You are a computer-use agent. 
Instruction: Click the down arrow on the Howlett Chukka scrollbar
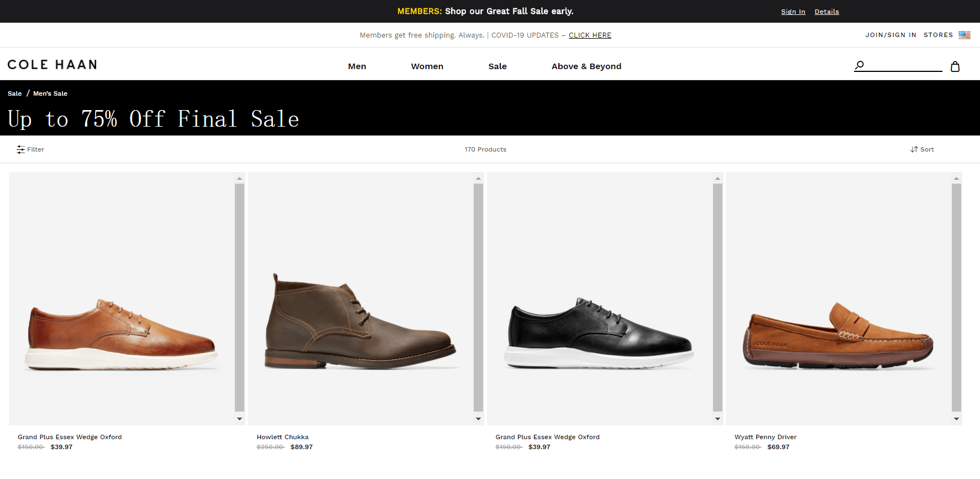(478, 419)
